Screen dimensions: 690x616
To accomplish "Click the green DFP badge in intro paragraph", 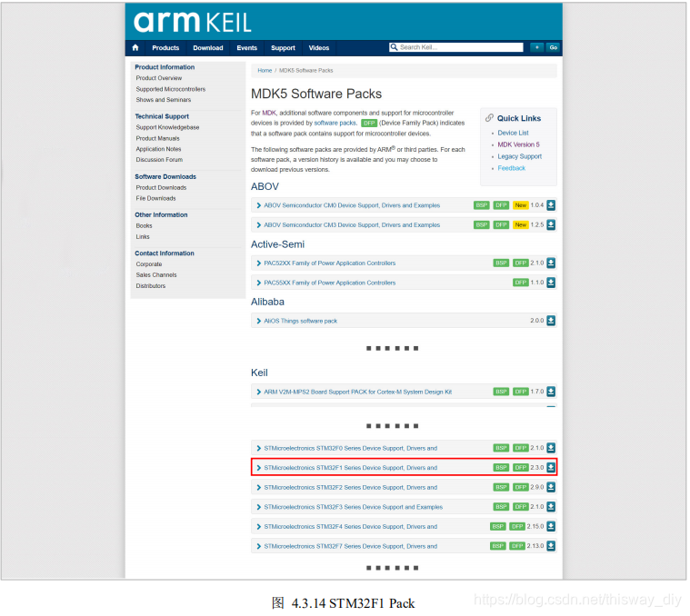I will pyautogui.click(x=369, y=124).
